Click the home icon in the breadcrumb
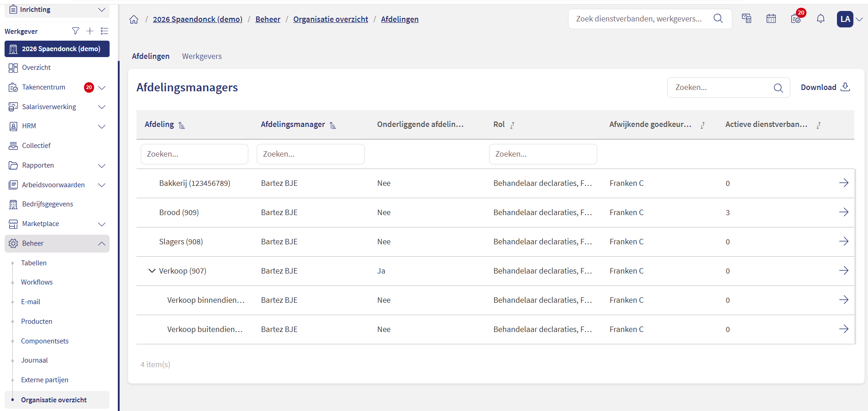Image resolution: width=868 pixels, height=411 pixels. click(x=134, y=19)
